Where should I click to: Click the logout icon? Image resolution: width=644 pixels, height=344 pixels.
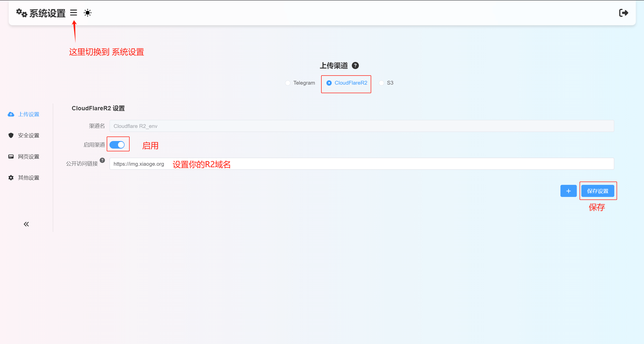tap(624, 13)
